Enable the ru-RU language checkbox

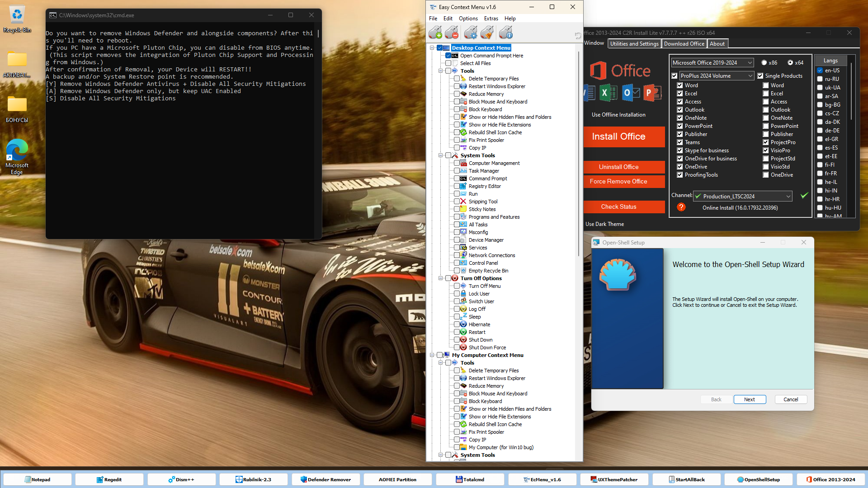pos(820,79)
